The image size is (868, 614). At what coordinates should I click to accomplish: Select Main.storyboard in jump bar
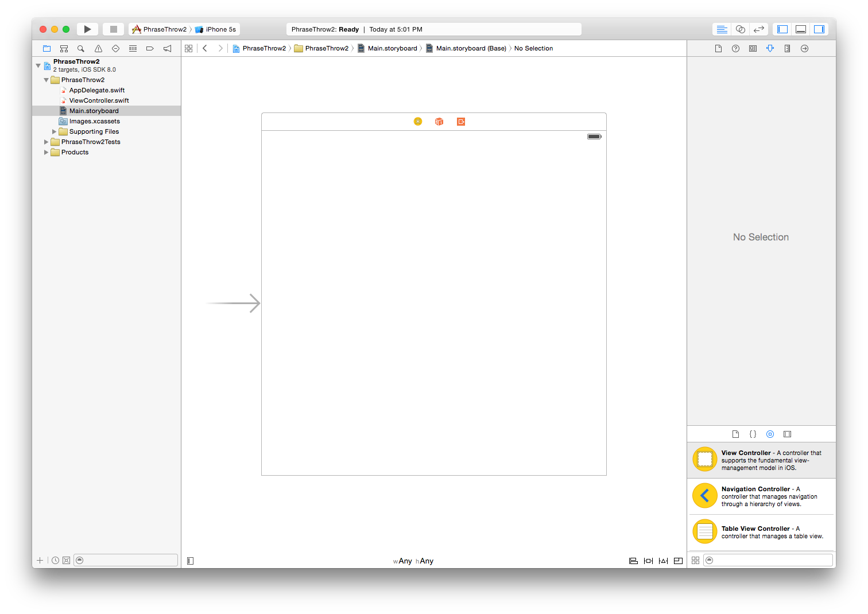[387, 49]
